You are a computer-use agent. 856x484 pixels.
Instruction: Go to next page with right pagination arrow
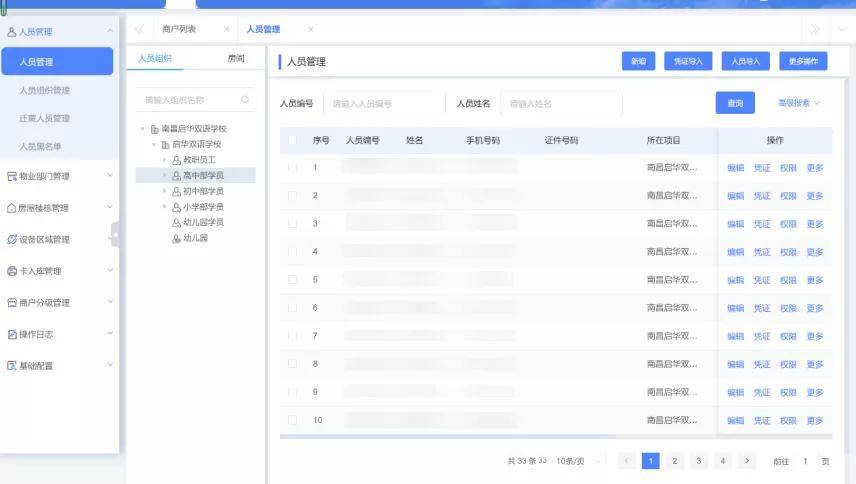[747, 461]
